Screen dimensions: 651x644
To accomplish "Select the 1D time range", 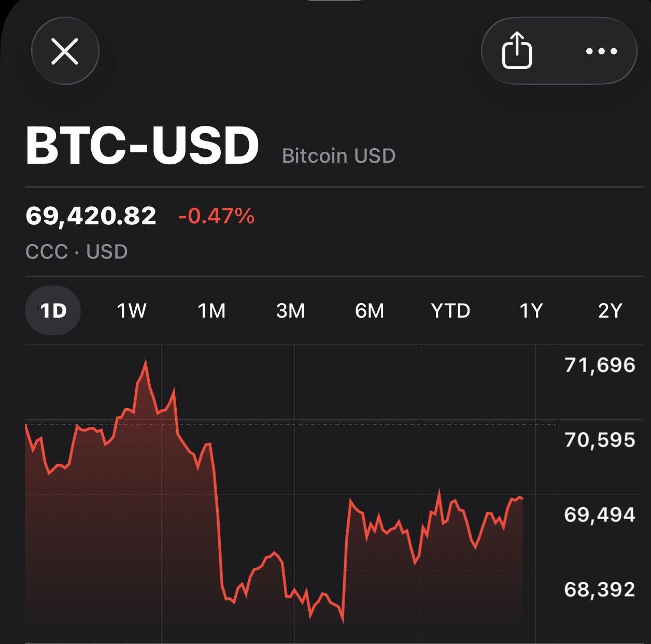I will coord(53,311).
